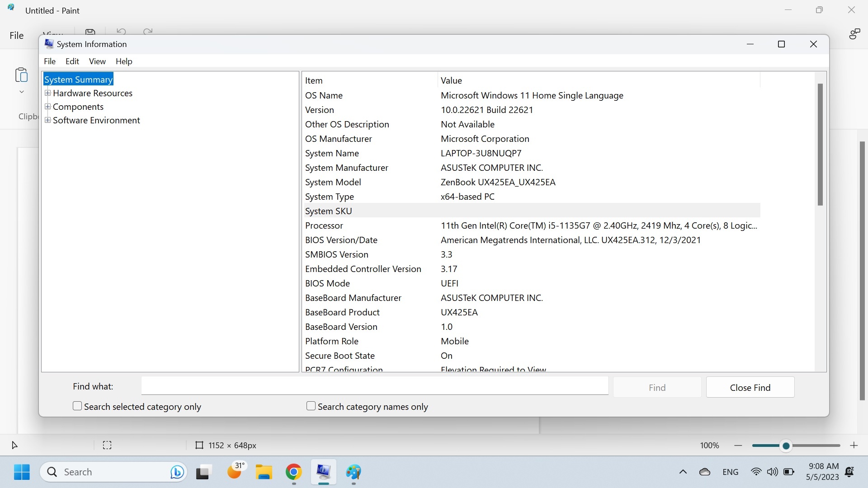Enable Search selected category only

(x=77, y=406)
